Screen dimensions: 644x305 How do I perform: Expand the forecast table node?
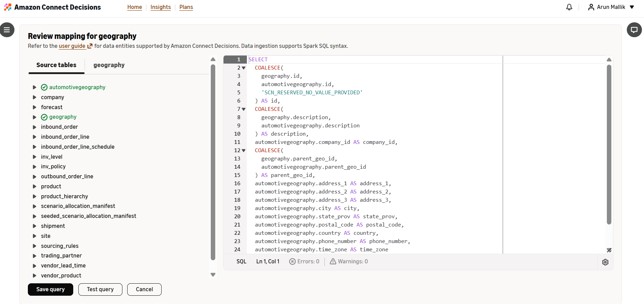click(x=34, y=107)
